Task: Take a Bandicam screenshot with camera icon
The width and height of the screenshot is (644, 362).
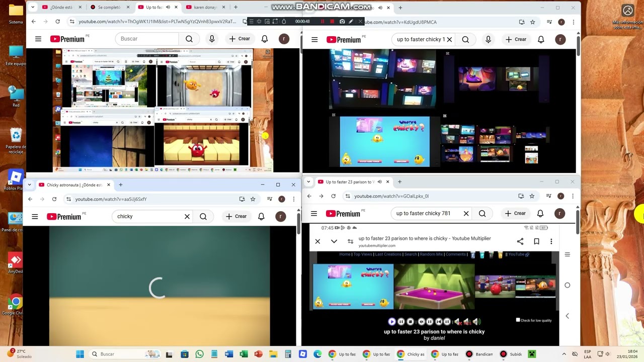Action: tap(342, 21)
